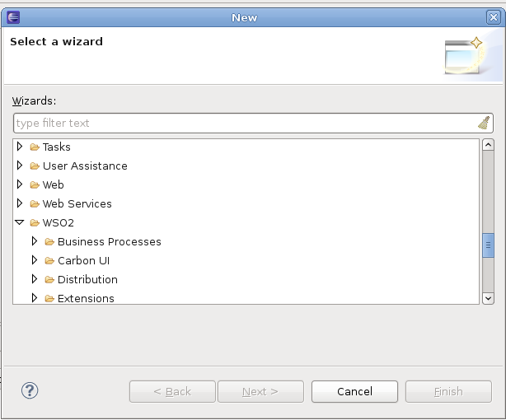The width and height of the screenshot is (506, 420).
Task: Click the Tasks folder icon
Action: click(35, 147)
